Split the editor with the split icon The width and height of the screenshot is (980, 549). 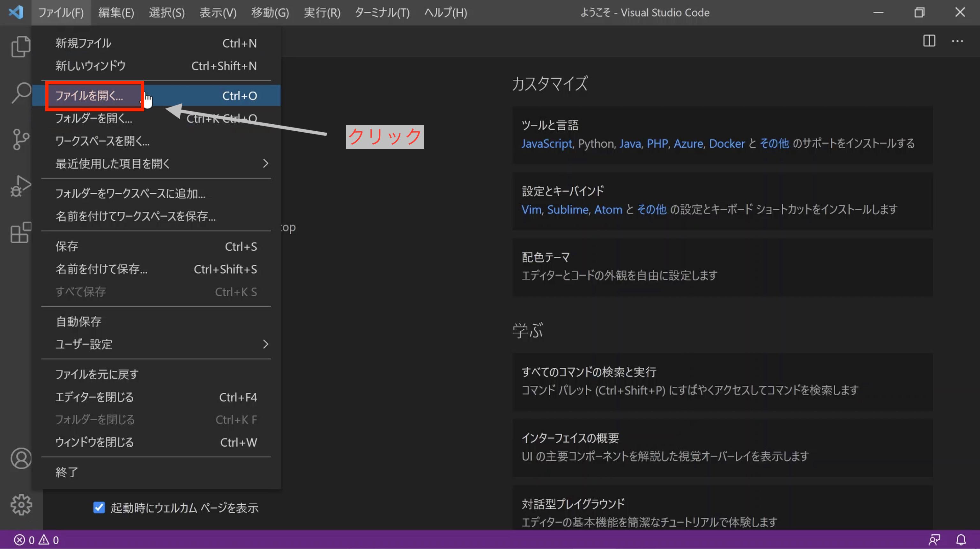(929, 41)
